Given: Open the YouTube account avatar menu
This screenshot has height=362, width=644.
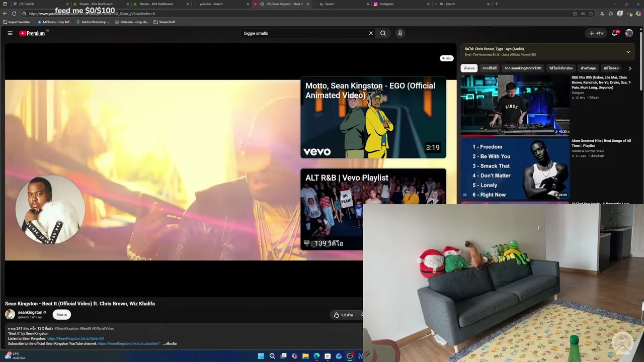Looking at the screenshot, I should [x=629, y=33].
